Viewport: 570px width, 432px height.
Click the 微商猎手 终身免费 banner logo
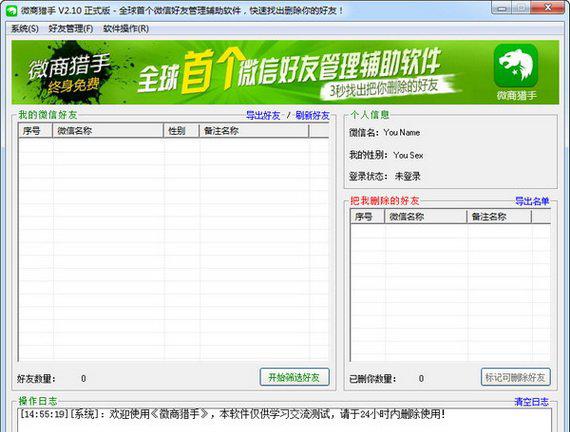point(69,73)
